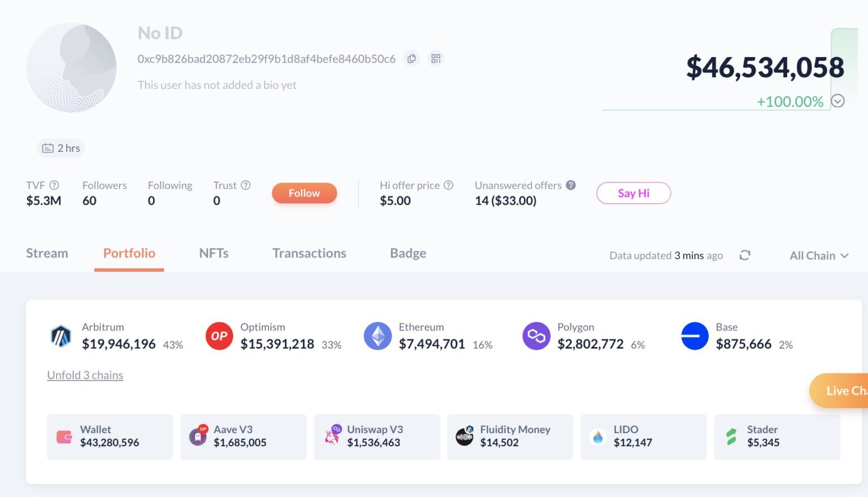Click the Ethereum chain icon

(x=377, y=335)
